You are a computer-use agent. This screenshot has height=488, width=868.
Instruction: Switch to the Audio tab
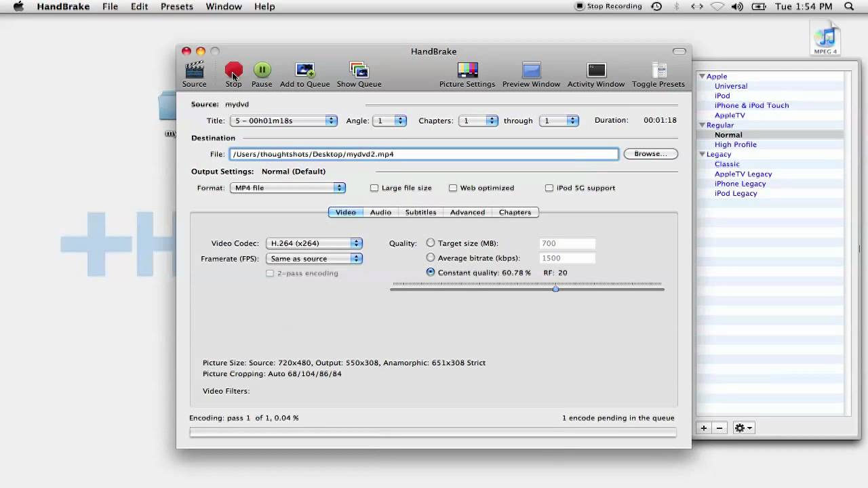(380, 212)
